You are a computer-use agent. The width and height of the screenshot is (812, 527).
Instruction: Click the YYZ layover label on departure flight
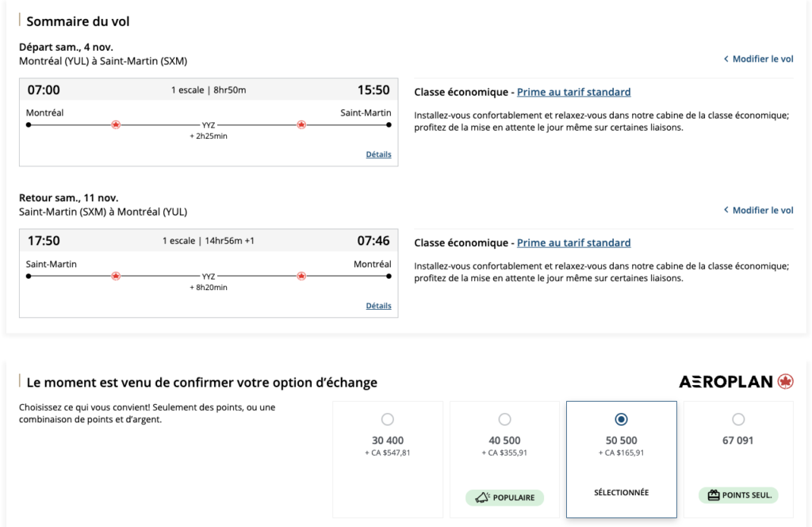click(x=209, y=125)
